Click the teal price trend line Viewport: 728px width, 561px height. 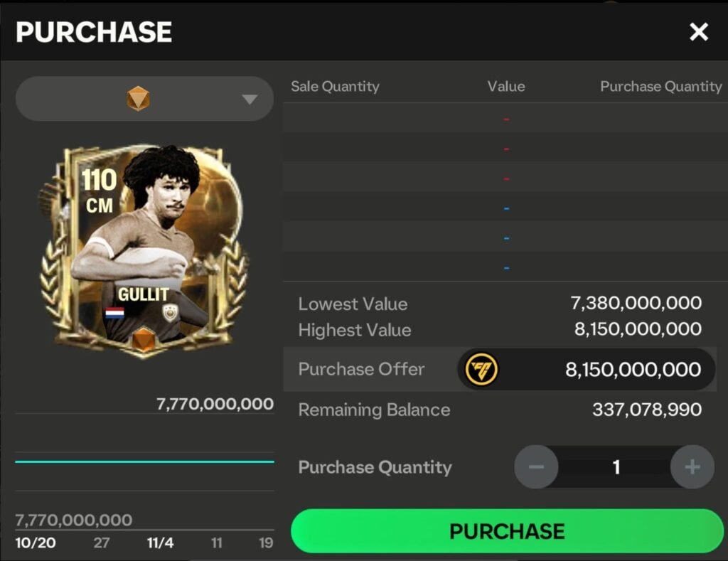click(144, 461)
